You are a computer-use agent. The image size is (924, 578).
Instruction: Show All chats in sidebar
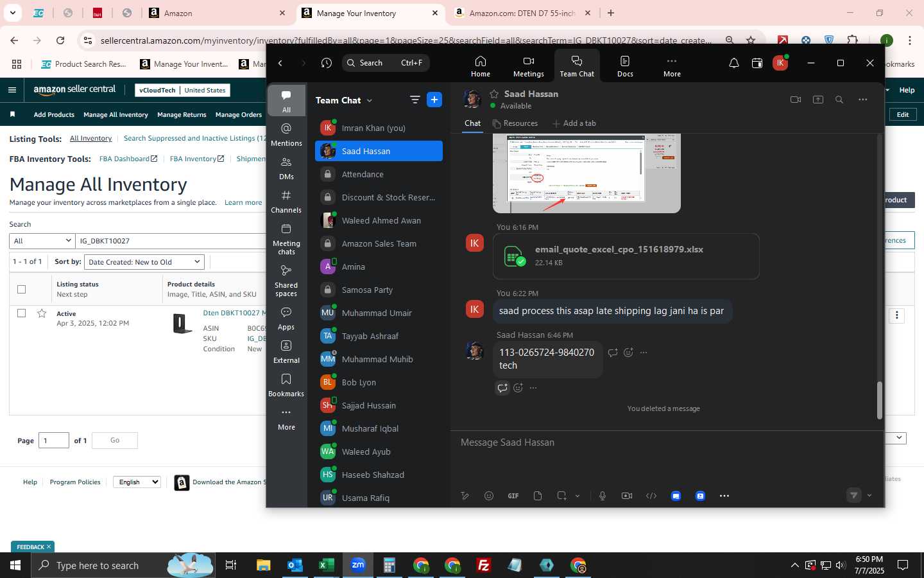click(286, 101)
